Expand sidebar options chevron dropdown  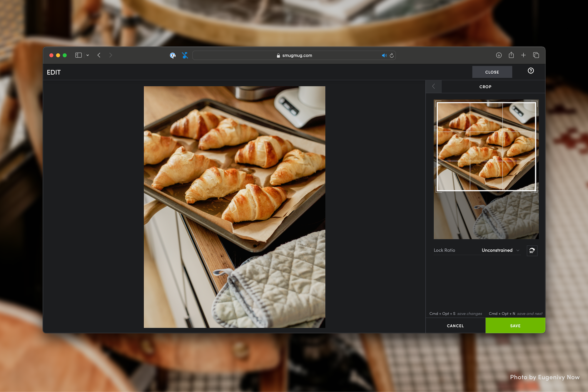coord(88,55)
